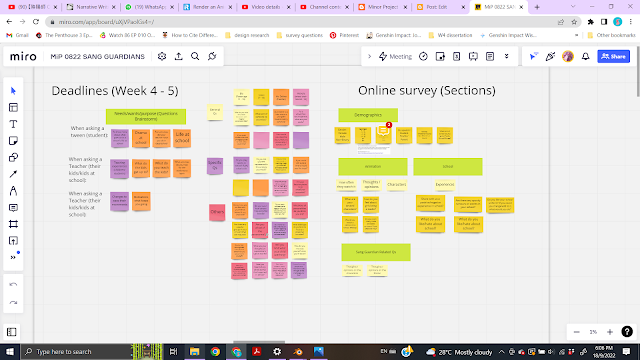
Task: Click the Online survey (Sections) heading
Action: (x=427, y=91)
